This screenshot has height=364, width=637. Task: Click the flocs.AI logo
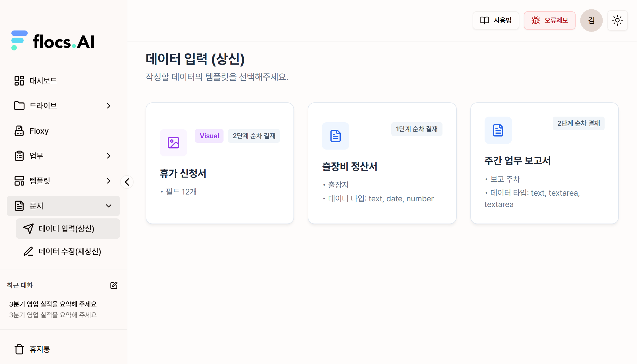pos(53,41)
